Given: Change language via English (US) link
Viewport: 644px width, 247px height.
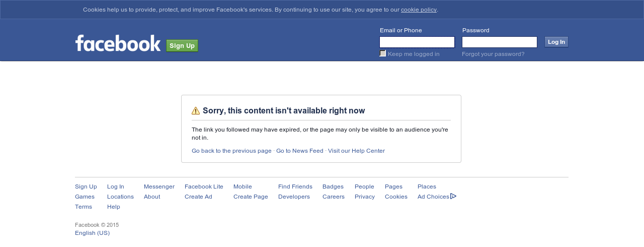Looking at the screenshot, I should (92, 233).
